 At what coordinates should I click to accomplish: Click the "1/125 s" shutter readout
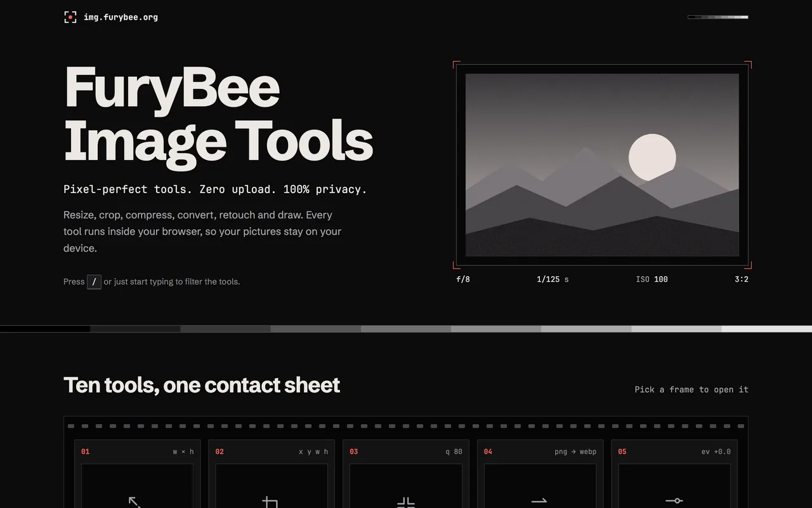[553, 279]
